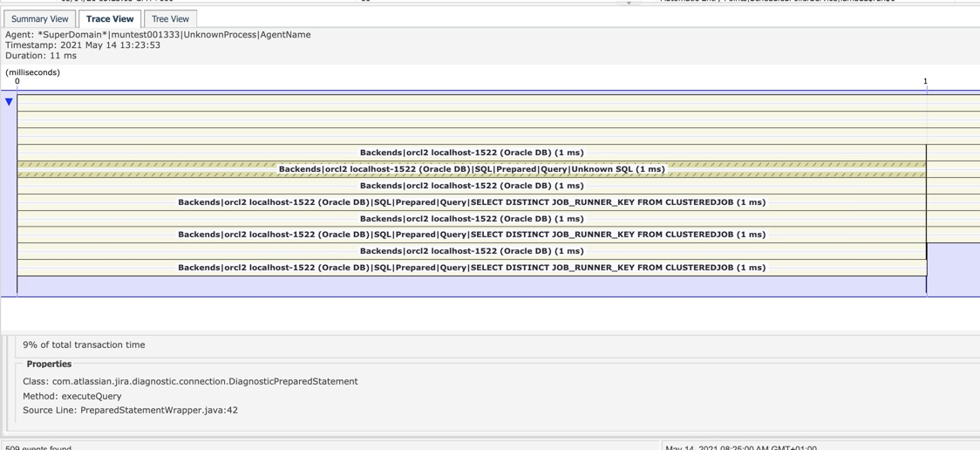
Task: Click the Agent SuperDomain header line
Action: click(158, 35)
